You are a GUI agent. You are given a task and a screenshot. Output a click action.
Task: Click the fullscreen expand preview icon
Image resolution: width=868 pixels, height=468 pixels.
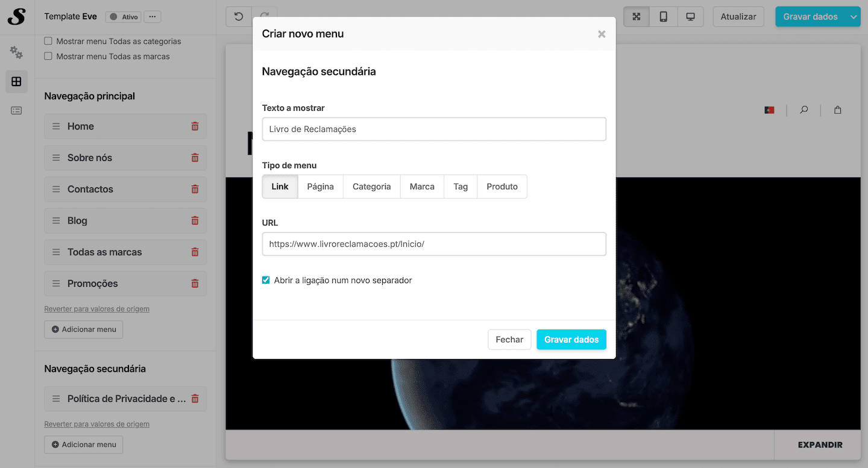636,17
